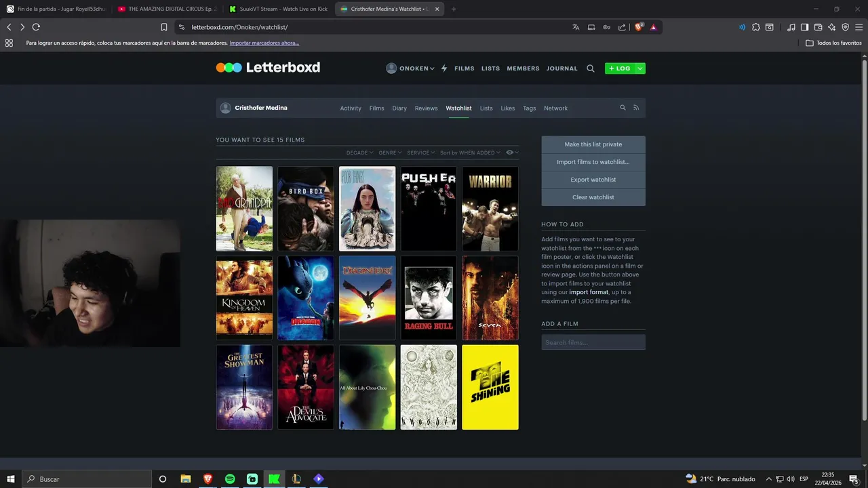Click the Brave Rewards triangle icon

(x=654, y=27)
